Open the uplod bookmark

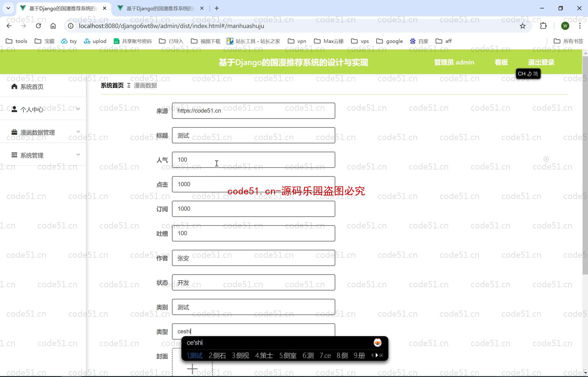point(95,41)
